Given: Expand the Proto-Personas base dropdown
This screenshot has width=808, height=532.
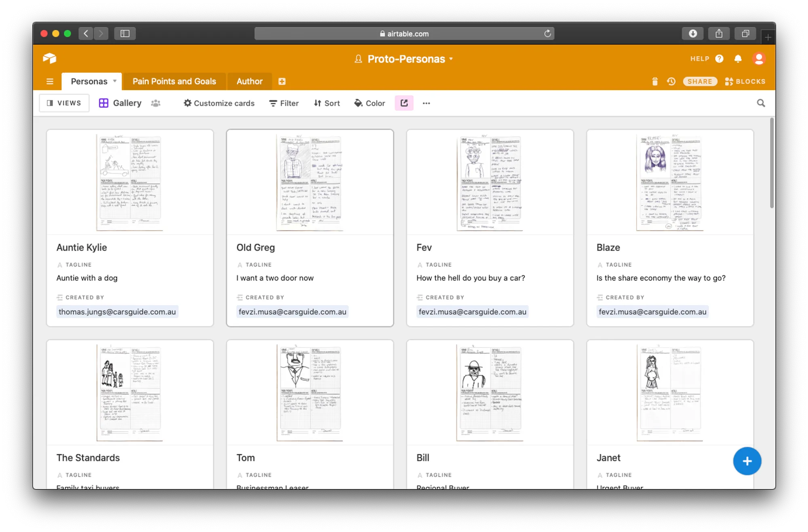Looking at the screenshot, I should pyautogui.click(x=451, y=59).
